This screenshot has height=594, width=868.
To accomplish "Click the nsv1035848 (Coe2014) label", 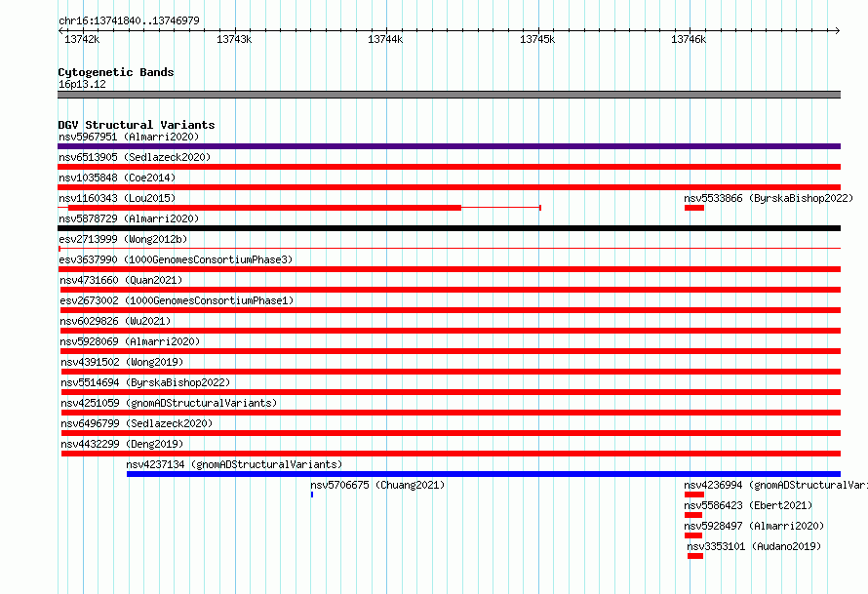I will click(117, 178).
